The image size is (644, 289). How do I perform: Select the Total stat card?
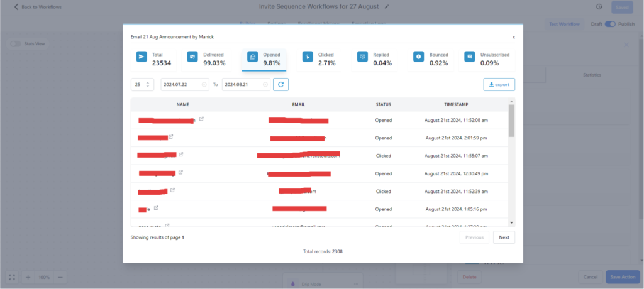pyautogui.click(x=154, y=60)
